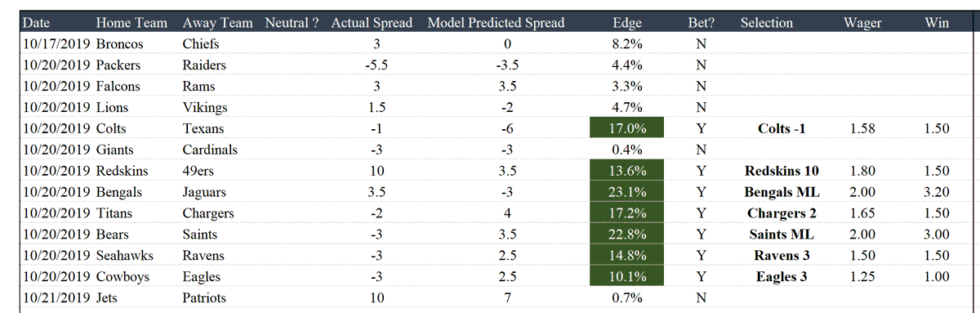Select the Neutral ? column header
This screenshot has width=980, height=313.
(x=292, y=23)
